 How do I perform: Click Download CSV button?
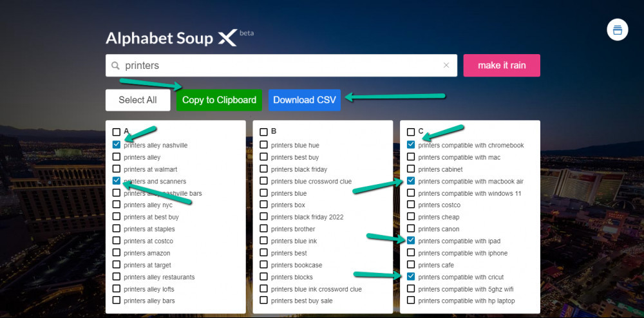(x=305, y=100)
